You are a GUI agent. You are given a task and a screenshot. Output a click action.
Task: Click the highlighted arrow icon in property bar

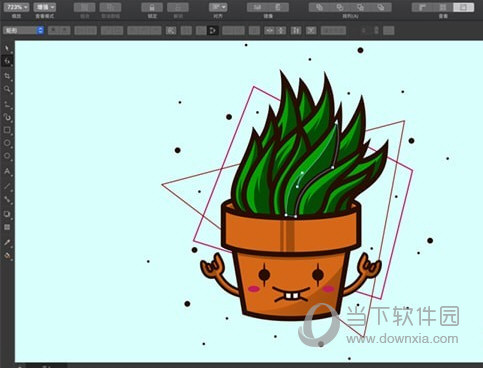[212, 31]
